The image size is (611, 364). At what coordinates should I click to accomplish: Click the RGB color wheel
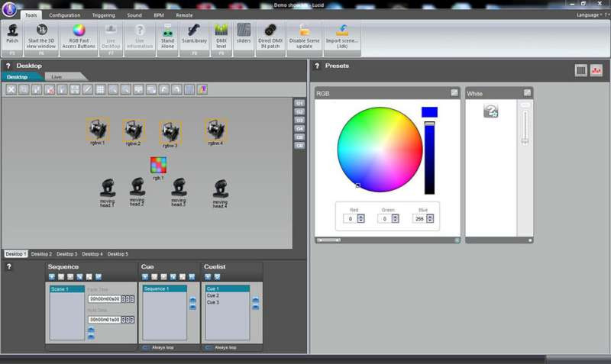coord(380,149)
